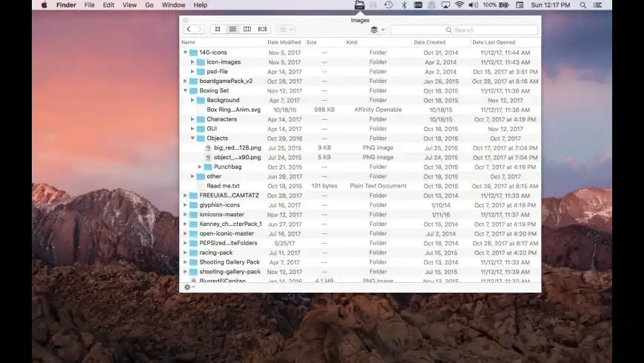
Task: Sort by Date Created column header
Action: 440,42
